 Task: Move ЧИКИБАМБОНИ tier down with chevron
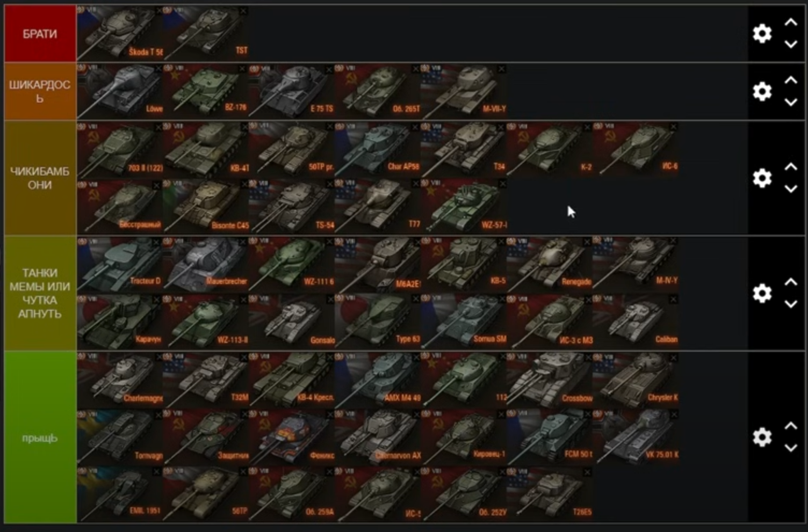791,189
